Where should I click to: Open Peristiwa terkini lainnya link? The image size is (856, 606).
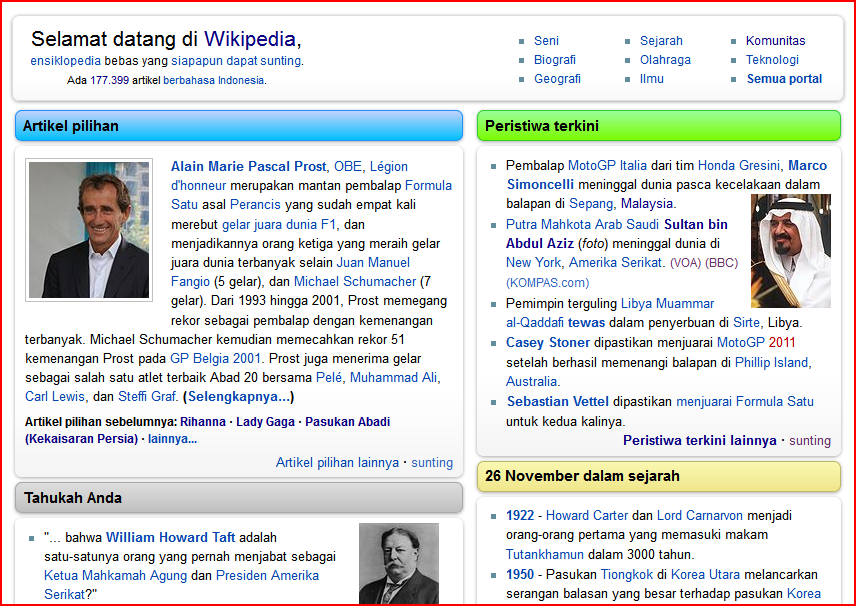click(x=699, y=440)
